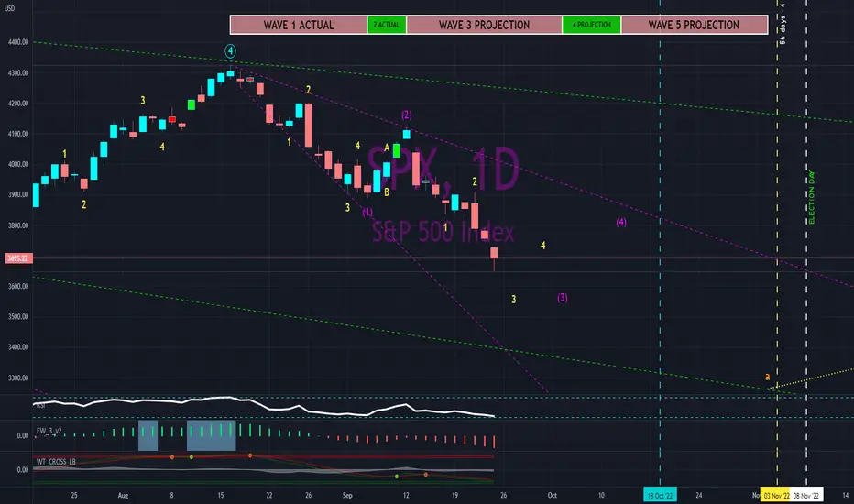Click the 3400.00 price axis label
The image size is (854, 504).
click(18, 347)
